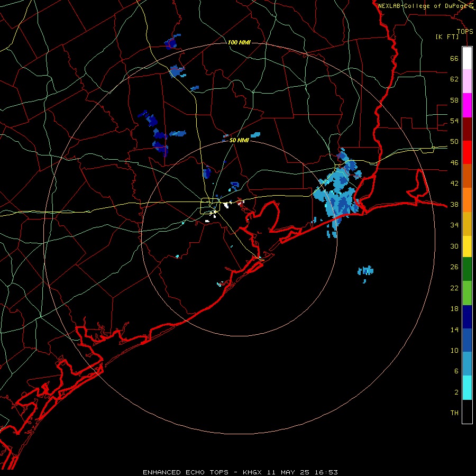Click the small isolated offshore echo in Gulf
Viewport: 476px width, 476px height.
point(365,271)
